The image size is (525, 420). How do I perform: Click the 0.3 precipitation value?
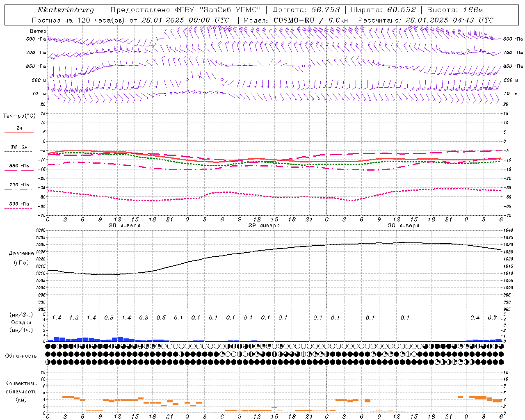144,318
